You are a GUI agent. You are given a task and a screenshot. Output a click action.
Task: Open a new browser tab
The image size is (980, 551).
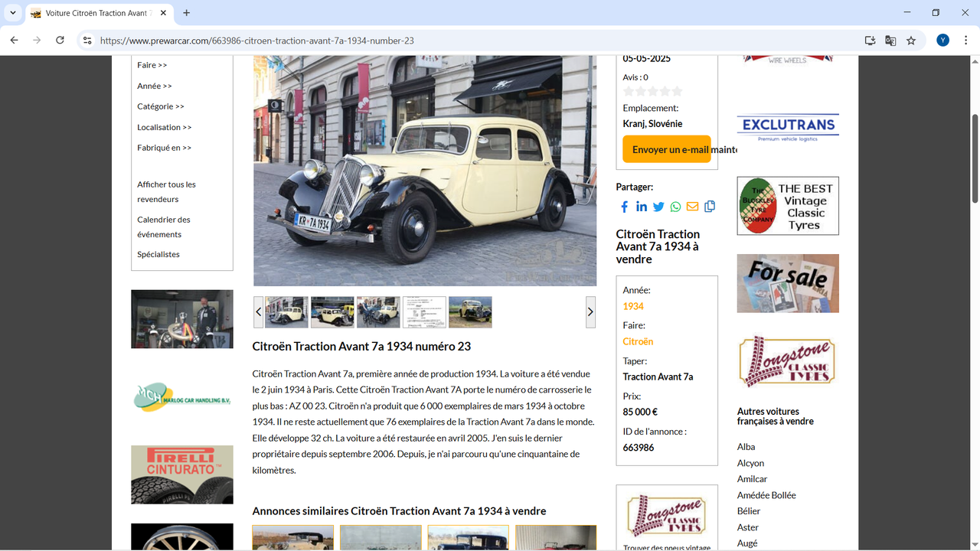pyautogui.click(x=186, y=13)
